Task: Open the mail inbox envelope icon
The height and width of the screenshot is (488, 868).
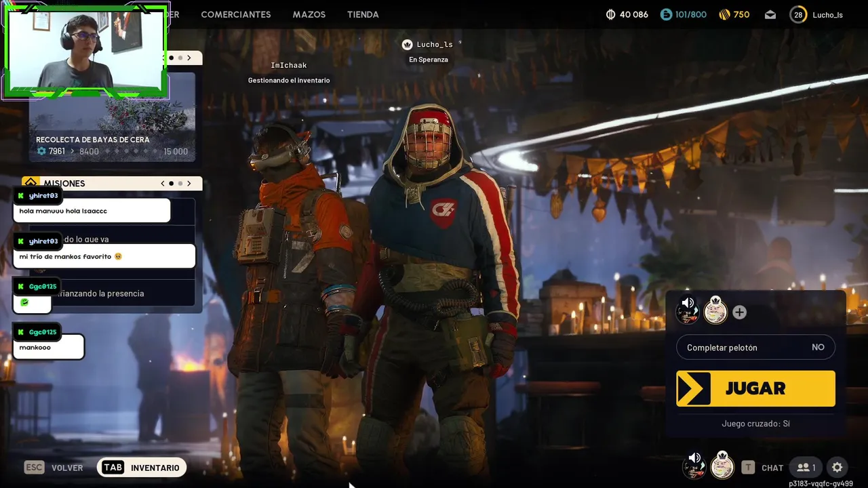Action: tap(770, 14)
